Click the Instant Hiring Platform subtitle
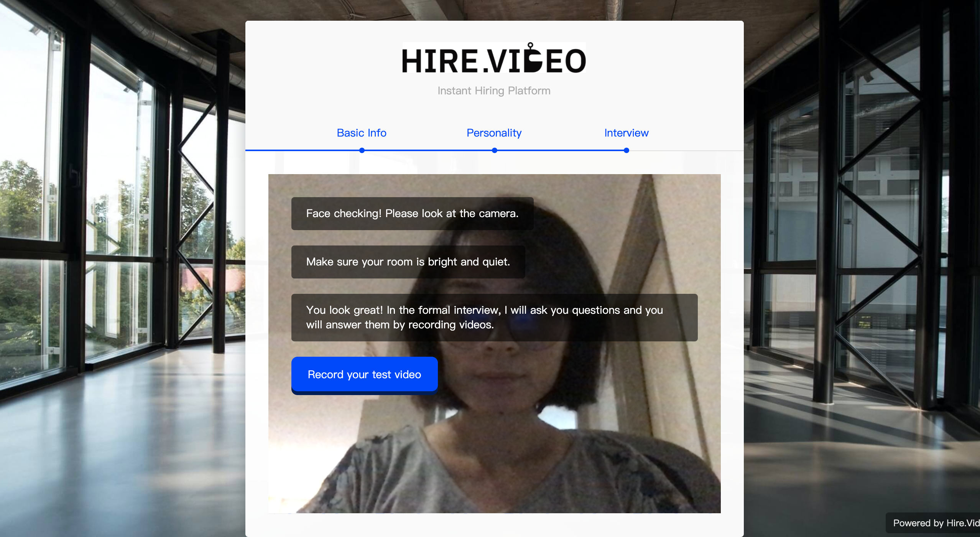Screen dimensions: 980x537 [494, 91]
